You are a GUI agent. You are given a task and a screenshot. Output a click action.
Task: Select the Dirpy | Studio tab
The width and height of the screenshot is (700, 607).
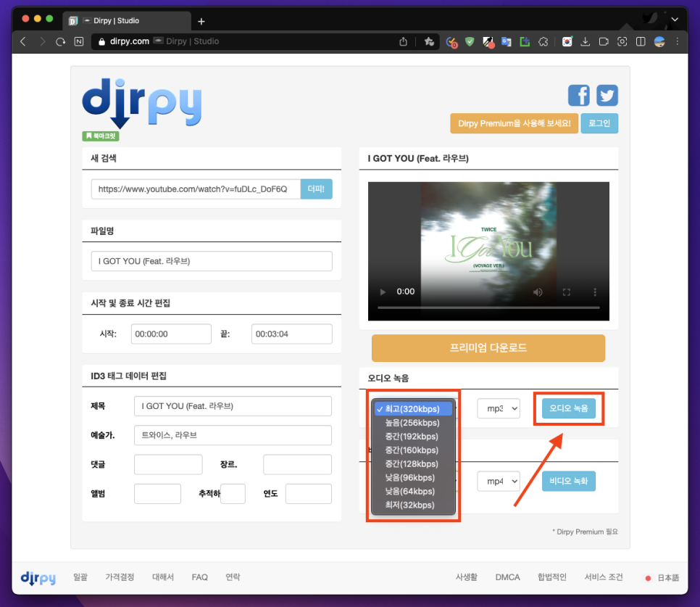click(x=128, y=21)
